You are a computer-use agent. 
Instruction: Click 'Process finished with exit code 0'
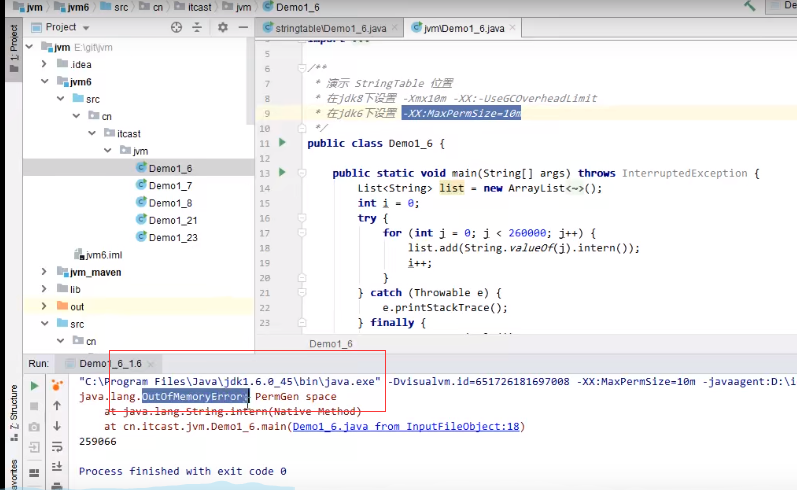(x=182, y=471)
